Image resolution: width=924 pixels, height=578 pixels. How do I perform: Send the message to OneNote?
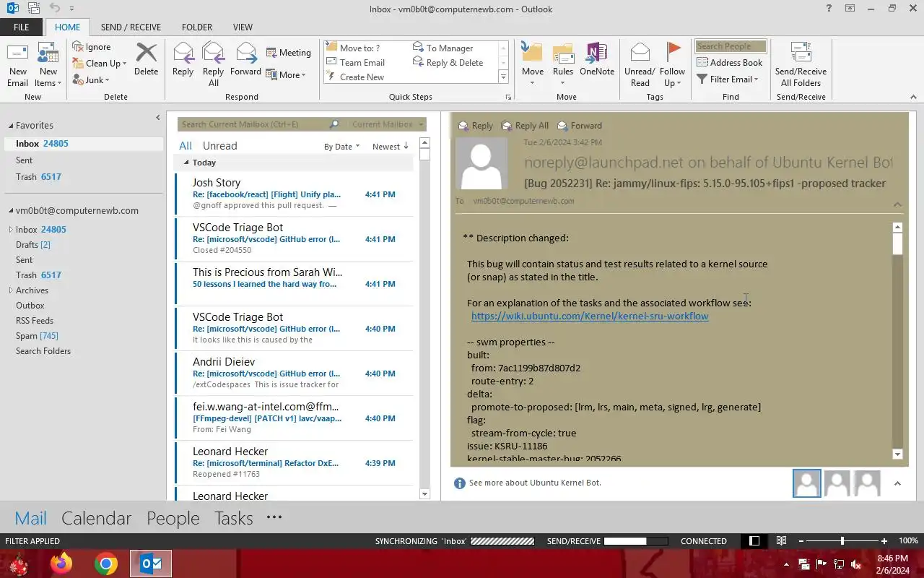coord(597,59)
